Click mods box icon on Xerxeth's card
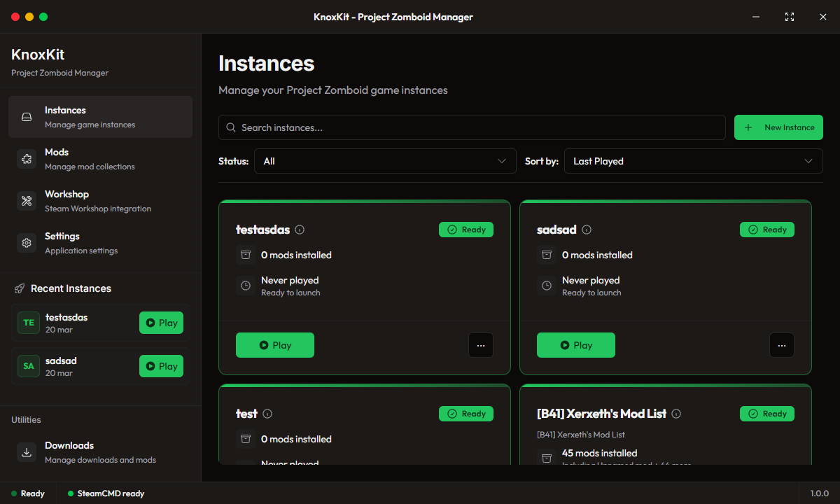This screenshot has width=840, height=504. coord(547,458)
